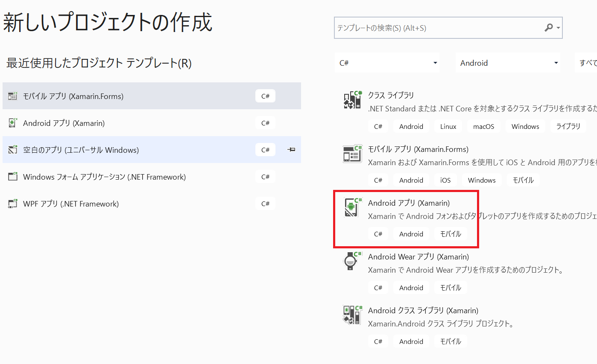Click Windows tag under Xamarin.Forms template
The width and height of the screenshot is (597, 364).
pyautogui.click(x=482, y=180)
